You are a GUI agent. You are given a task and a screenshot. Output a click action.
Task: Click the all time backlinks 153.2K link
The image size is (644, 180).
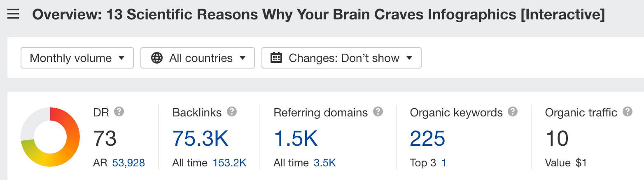pos(229,163)
